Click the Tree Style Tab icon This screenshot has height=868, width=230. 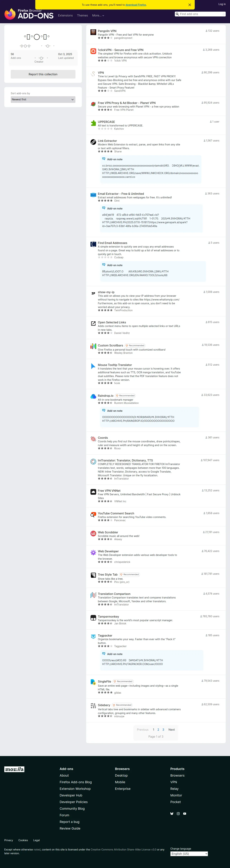point(93,576)
